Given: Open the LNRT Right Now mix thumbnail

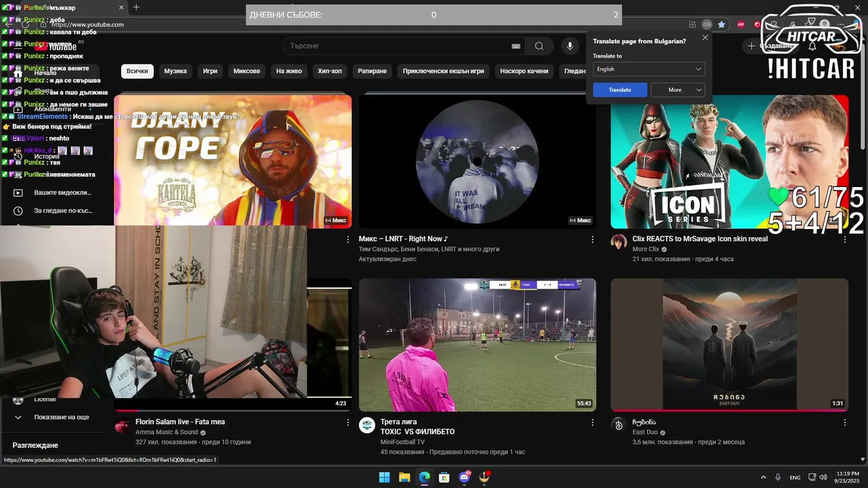Looking at the screenshot, I should [x=477, y=161].
